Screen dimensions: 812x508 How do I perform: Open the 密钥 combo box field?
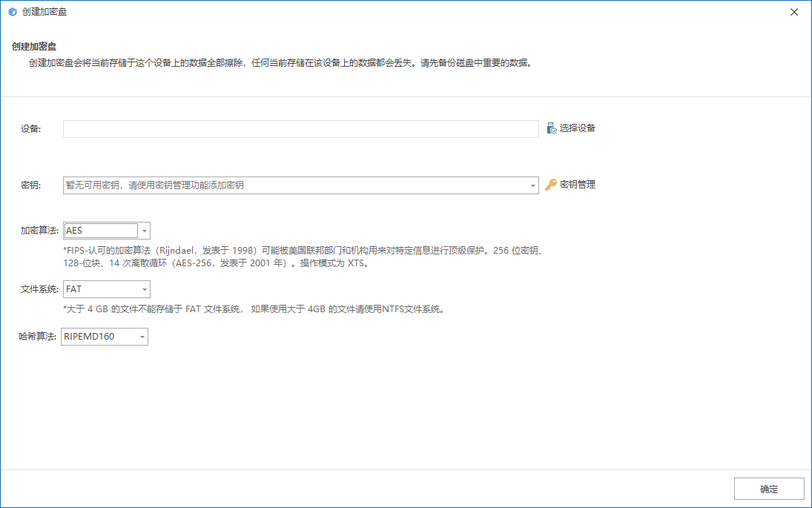[297, 185]
